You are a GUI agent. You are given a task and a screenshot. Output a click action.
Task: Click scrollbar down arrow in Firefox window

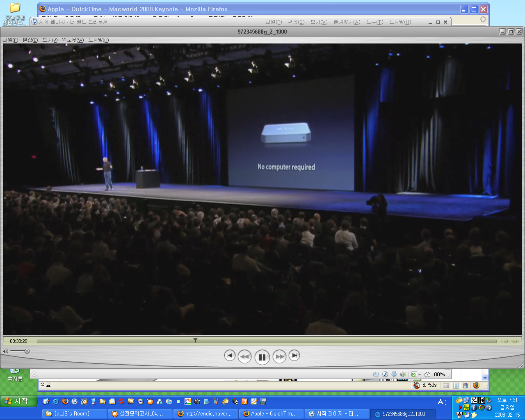click(x=485, y=377)
